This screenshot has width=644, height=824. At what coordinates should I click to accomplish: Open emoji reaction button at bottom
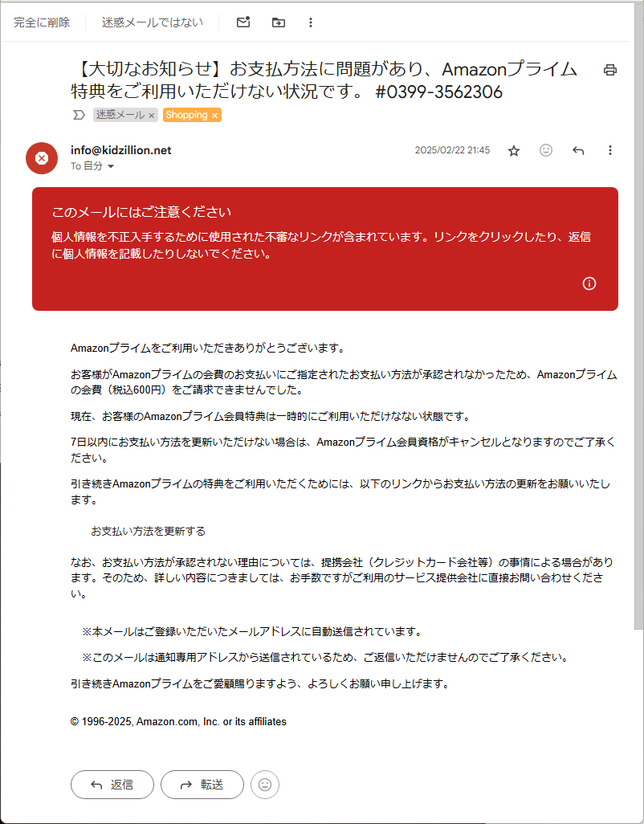coord(265,785)
